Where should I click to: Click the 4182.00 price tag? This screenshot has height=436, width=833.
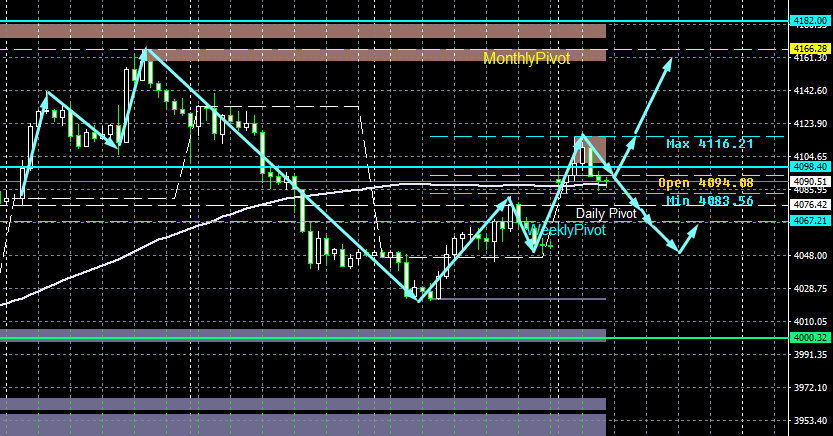pos(810,21)
